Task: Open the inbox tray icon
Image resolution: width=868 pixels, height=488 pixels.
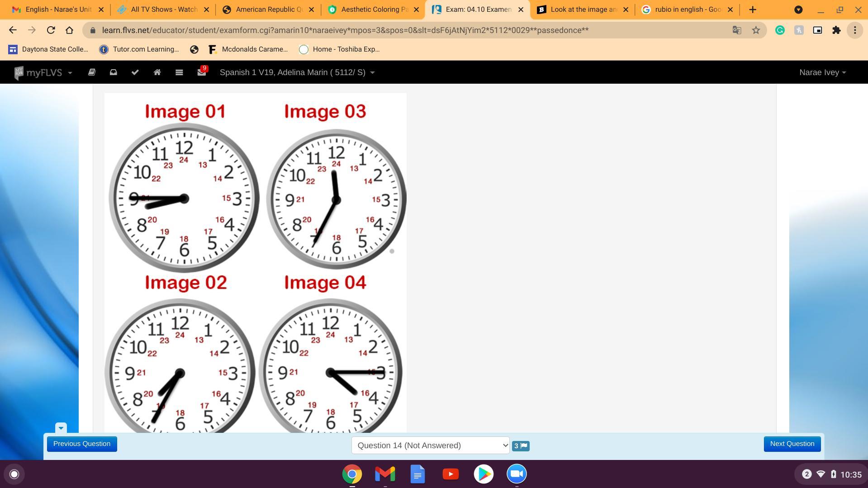Action: click(x=114, y=72)
